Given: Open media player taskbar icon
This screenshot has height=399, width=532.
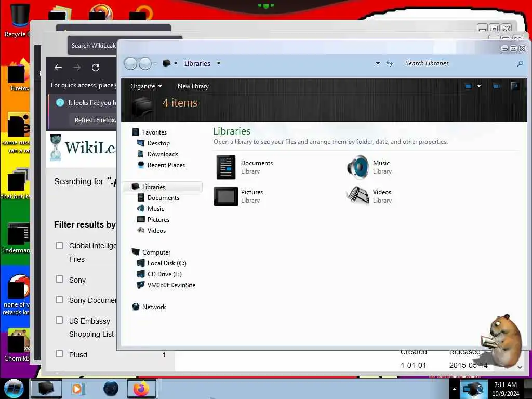Looking at the screenshot, I should pos(77,389).
